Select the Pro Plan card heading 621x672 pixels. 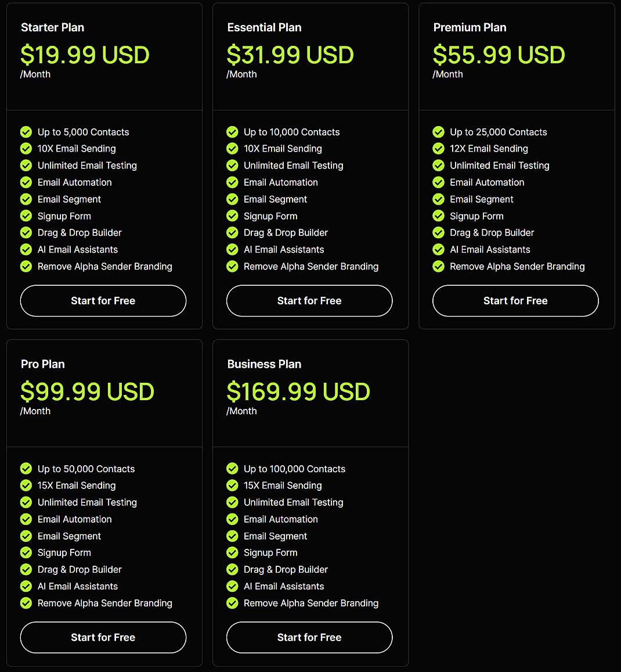tap(42, 364)
